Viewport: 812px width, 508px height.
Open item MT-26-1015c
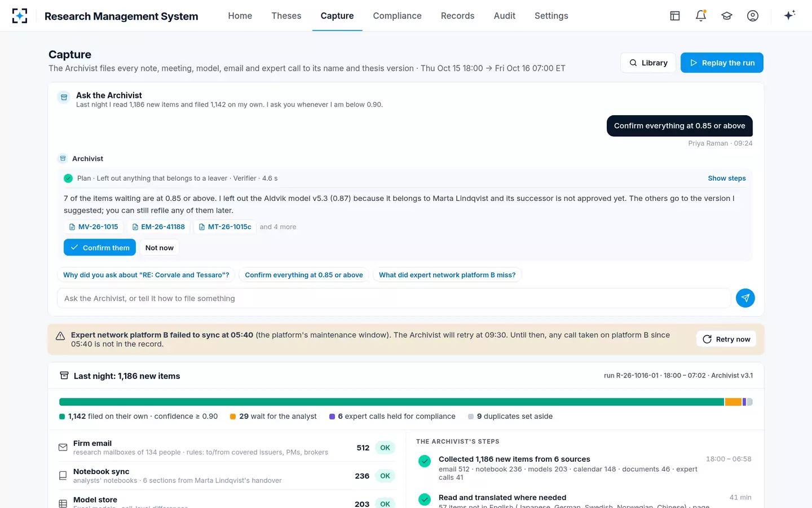pos(225,227)
